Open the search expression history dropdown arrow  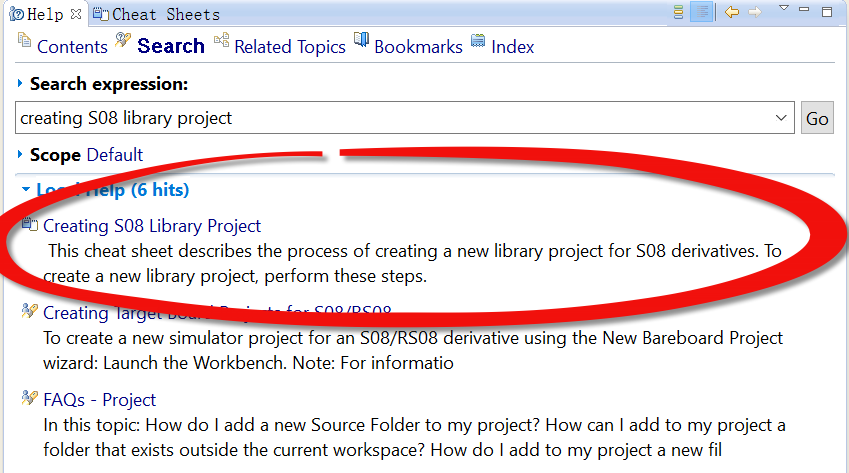tap(782, 118)
